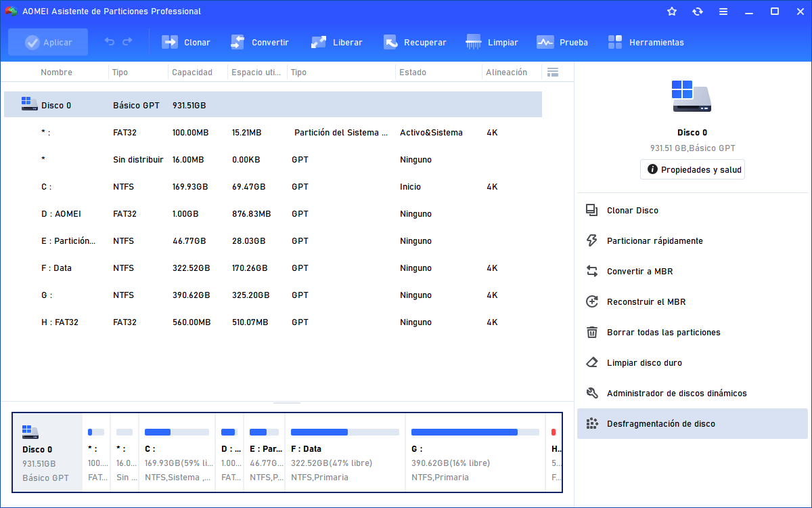Open column settings list icon

553,72
